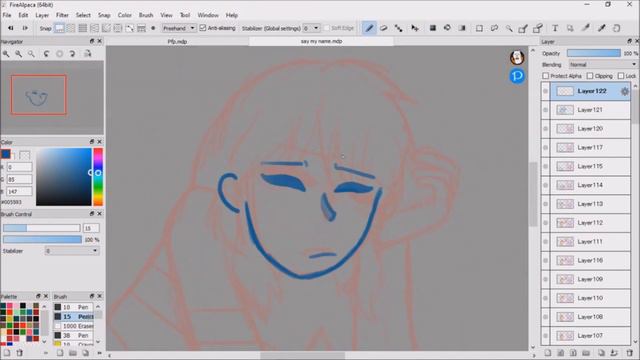Open the Filter menu

(62, 15)
